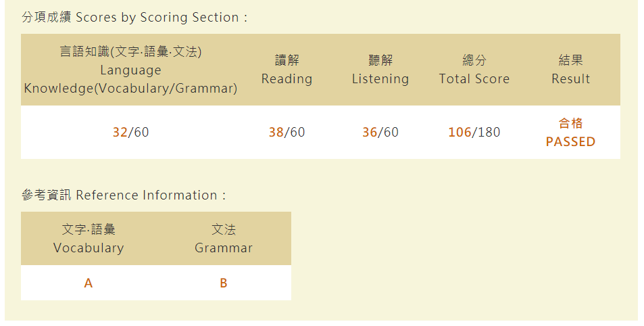Click the Vocabulary column header
This screenshot has width=644, height=326.
[x=89, y=239]
